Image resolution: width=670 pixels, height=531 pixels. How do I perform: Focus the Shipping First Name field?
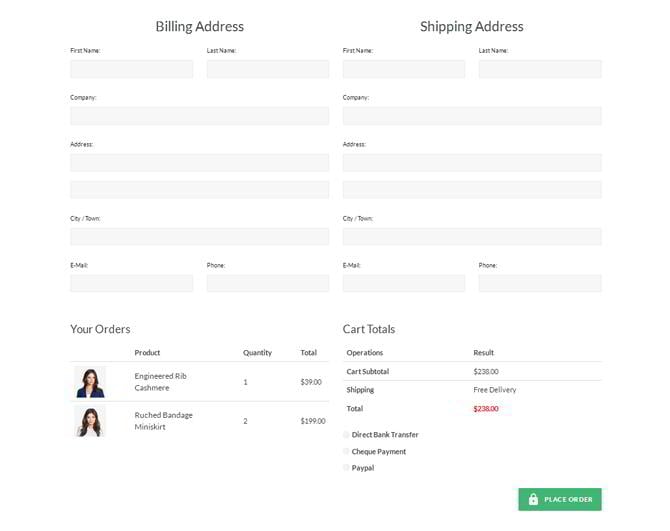(403, 69)
